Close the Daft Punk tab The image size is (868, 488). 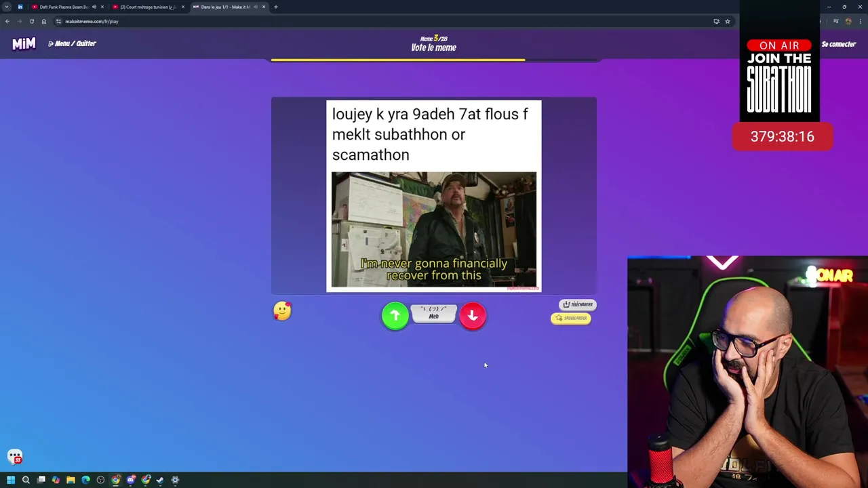click(x=102, y=7)
